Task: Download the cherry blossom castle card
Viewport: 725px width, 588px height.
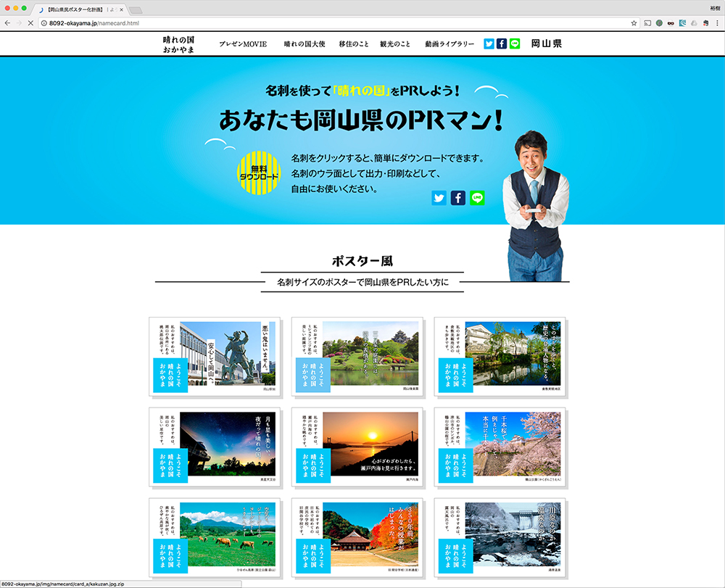Action: [x=499, y=447]
